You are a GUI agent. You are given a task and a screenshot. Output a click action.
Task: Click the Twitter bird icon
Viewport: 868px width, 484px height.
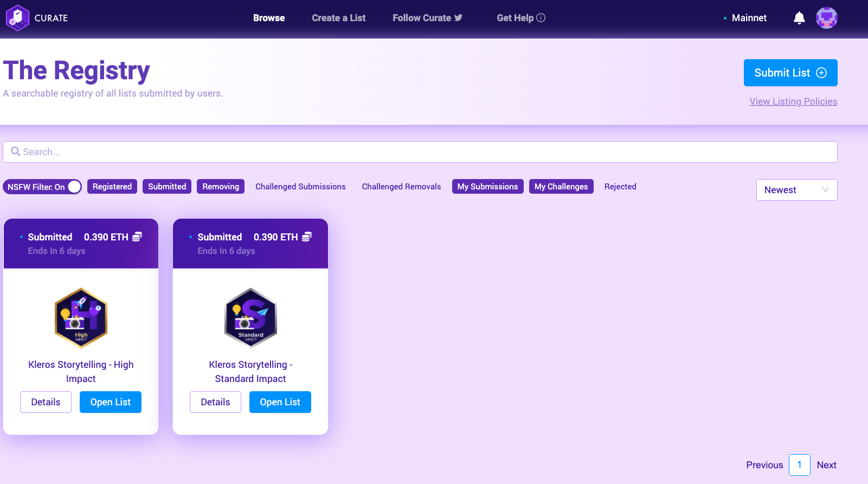tap(459, 18)
